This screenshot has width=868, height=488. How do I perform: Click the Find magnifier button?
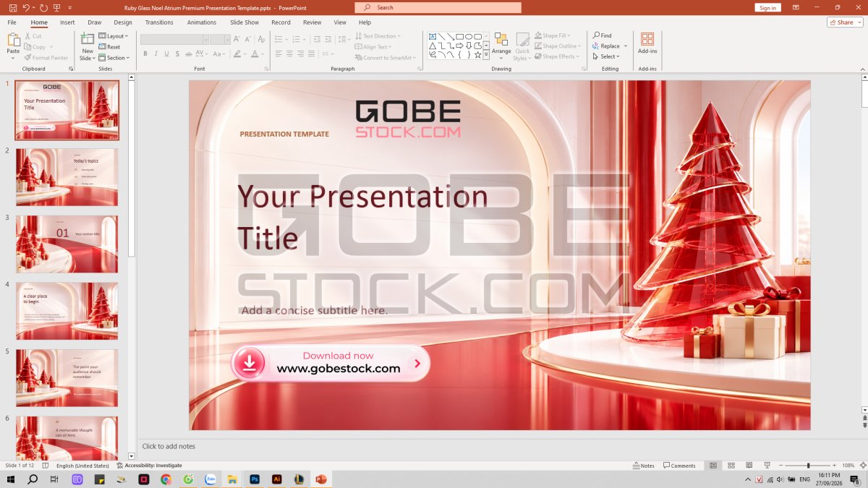pos(602,35)
